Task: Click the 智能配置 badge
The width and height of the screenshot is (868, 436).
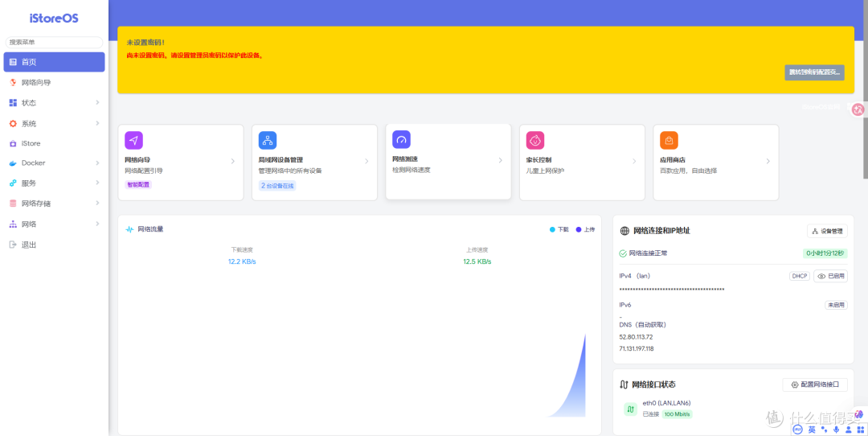Action: [138, 184]
